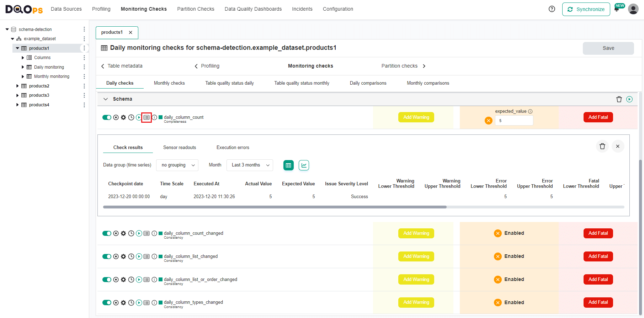Open the help question mark icon
644x318 pixels.
(x=552, y=9)
